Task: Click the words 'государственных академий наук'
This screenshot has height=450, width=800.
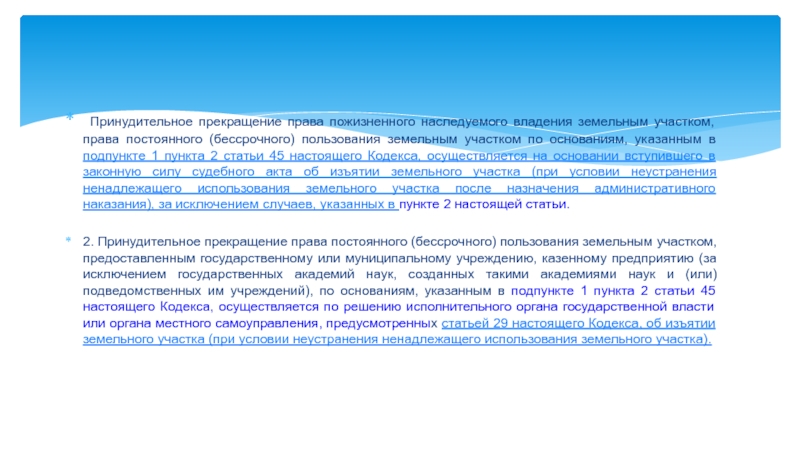Action: (x=286, y=274)
